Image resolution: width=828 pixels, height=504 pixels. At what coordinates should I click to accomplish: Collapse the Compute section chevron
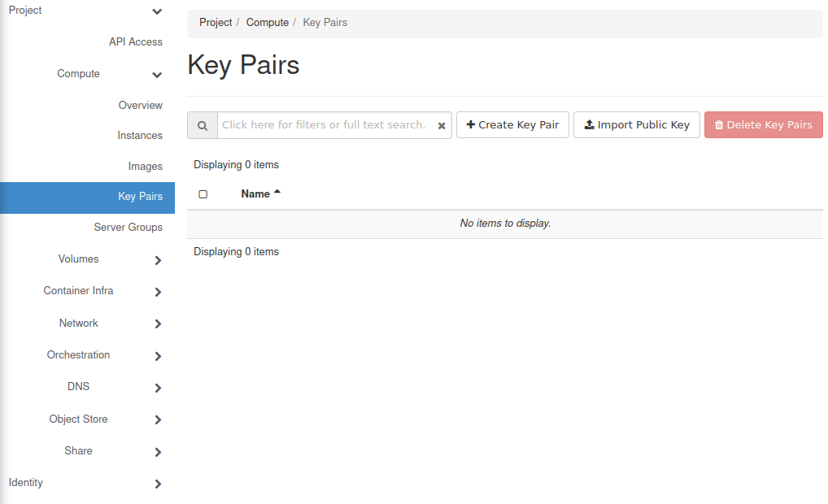pyautogui.click(x=157, y=75)
